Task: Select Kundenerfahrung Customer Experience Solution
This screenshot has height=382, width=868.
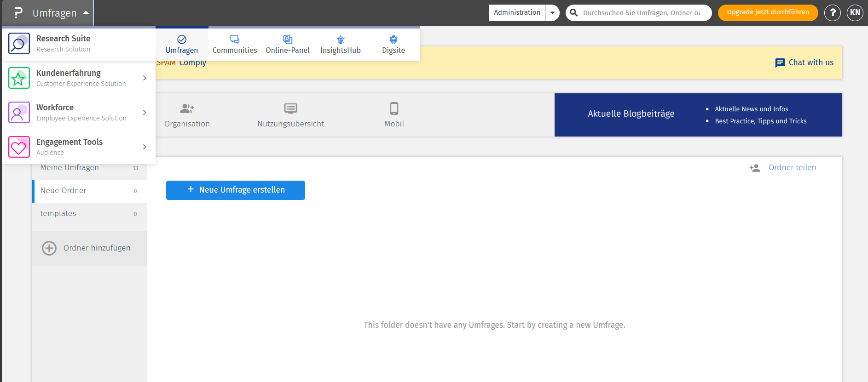Action: 79,78
